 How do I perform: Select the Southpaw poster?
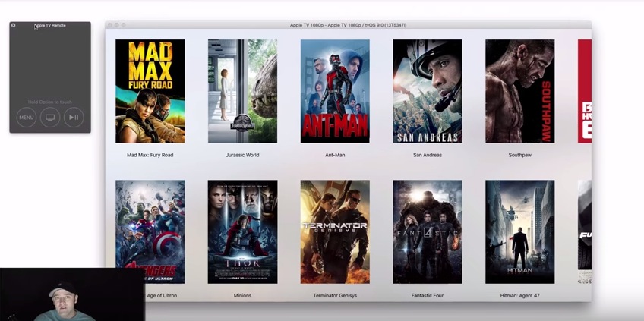point(520,91)
